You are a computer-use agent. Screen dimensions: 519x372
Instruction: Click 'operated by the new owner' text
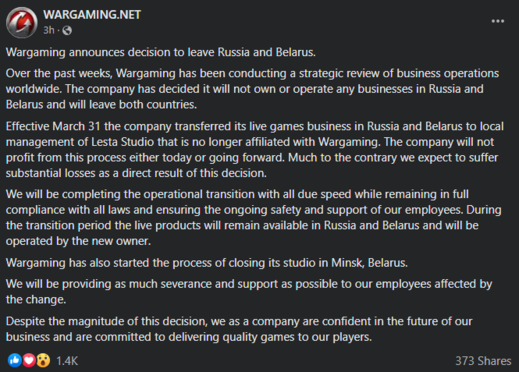[78, 241]
